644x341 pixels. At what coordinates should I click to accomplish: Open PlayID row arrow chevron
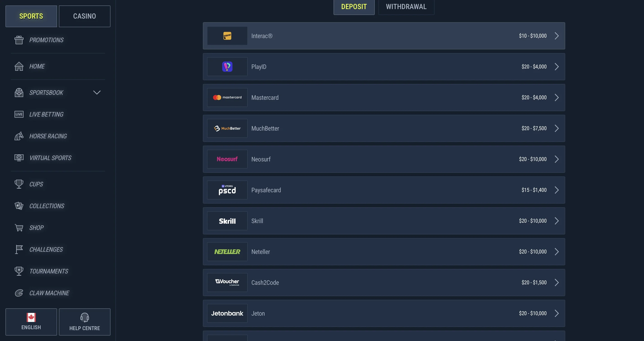point(557,67)
